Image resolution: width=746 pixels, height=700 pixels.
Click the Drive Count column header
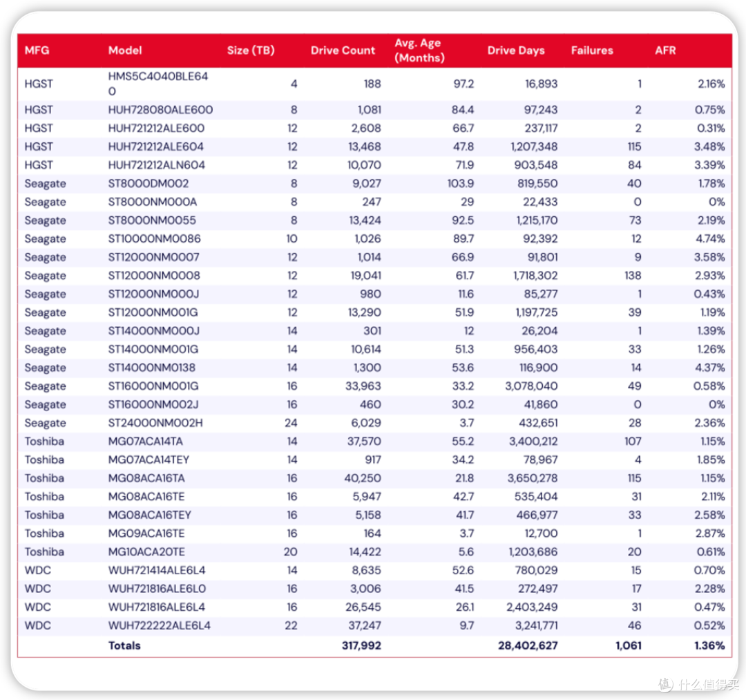pos(343,50)
